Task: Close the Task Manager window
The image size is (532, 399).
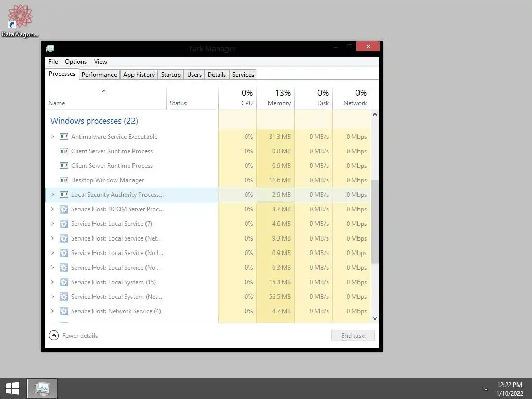Action: [368, 46]
